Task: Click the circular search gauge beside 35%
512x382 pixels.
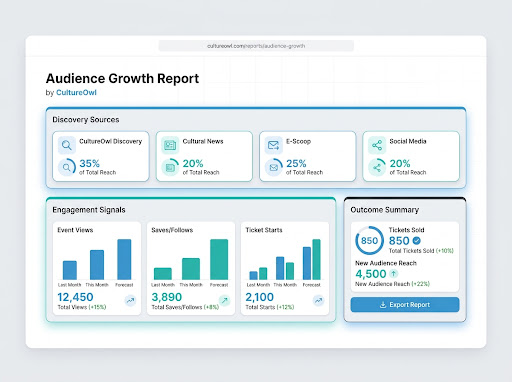Action: (67, 167)
